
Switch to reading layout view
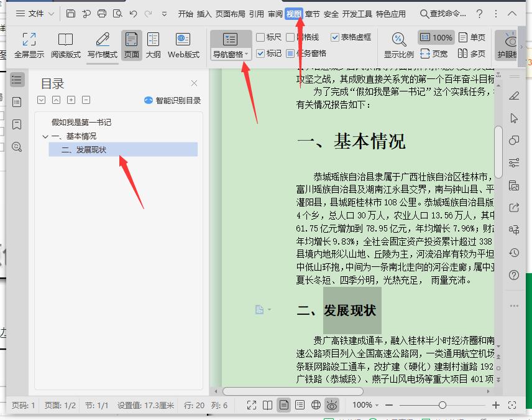click(65, 45)
